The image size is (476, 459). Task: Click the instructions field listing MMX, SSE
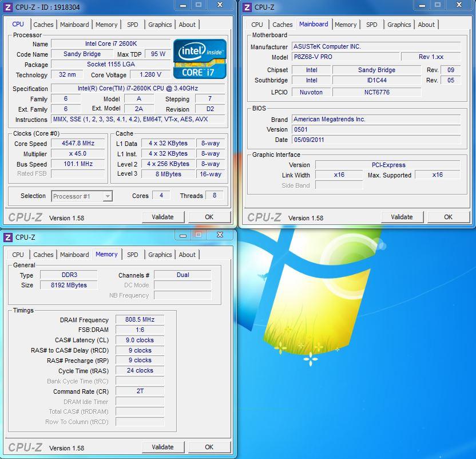click(138, 120)
